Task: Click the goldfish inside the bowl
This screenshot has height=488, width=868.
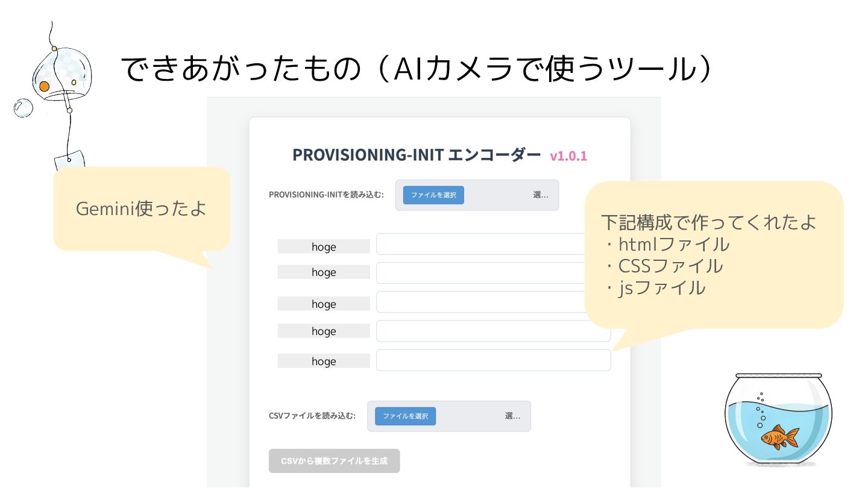Action: click(779, 437)
